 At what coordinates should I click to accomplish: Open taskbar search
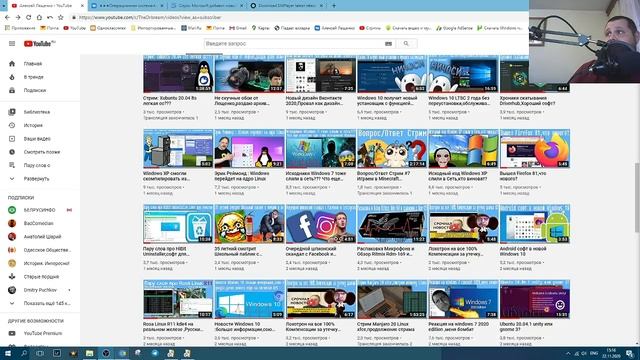point(24,353)
